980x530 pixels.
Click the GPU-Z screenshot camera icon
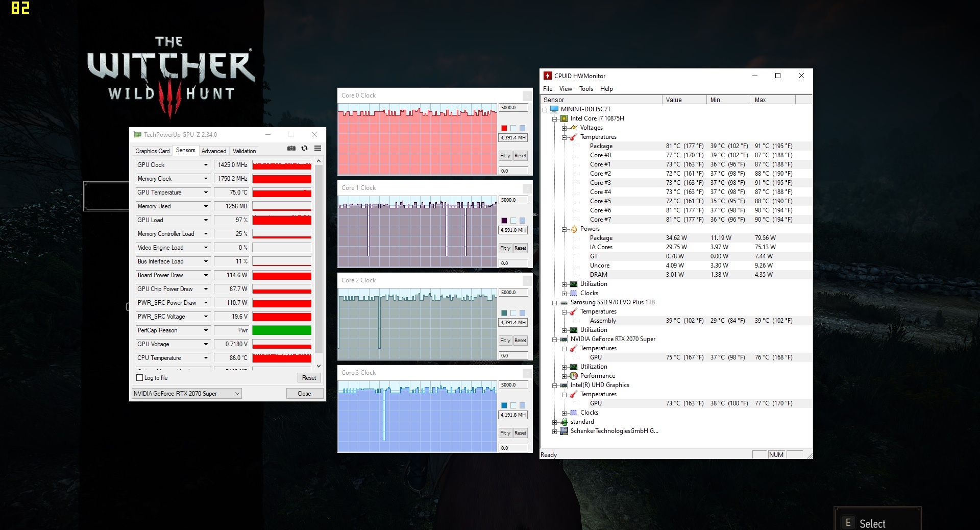click(291, 149)
